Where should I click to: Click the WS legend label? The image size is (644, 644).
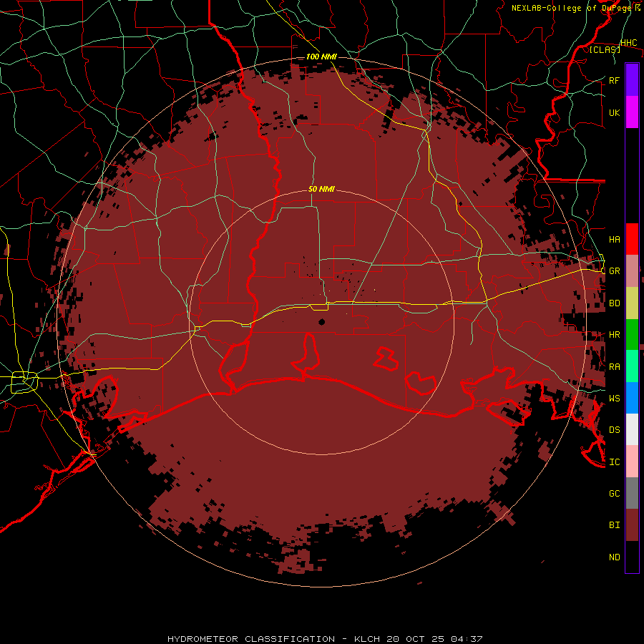pos(614,398)
